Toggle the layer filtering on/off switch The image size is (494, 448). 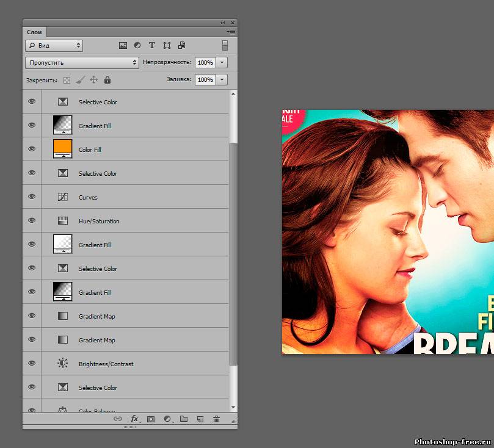point(225,45)
